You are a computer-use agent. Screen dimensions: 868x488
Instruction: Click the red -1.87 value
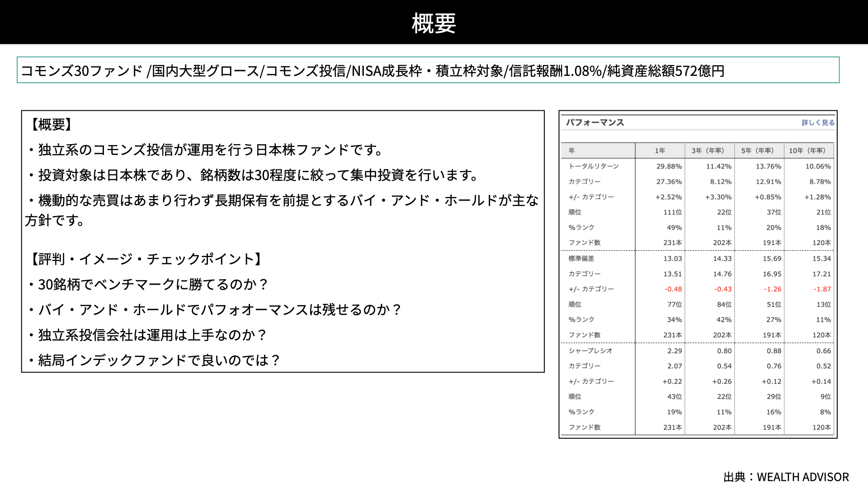(822, 289)
